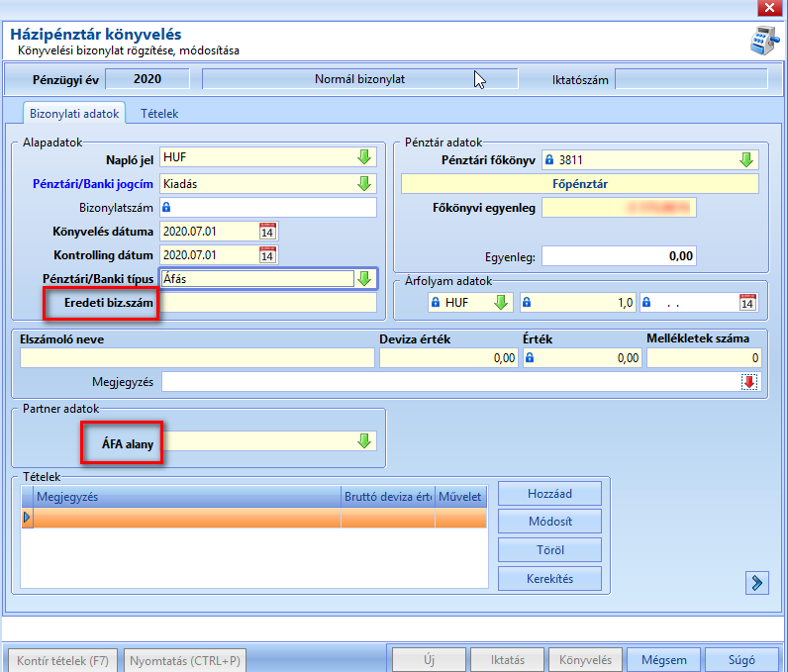Click the Kerekítés button

pos(549,579)
